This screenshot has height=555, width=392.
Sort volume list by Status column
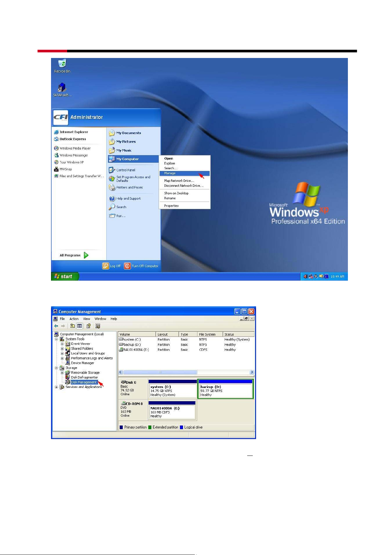tap(238, 334)
